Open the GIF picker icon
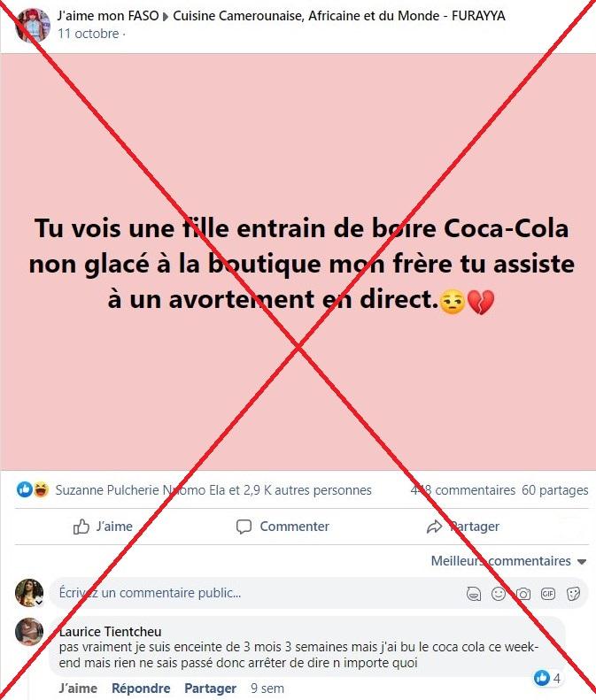Screen dimensions: 596x700 [548, 593]
